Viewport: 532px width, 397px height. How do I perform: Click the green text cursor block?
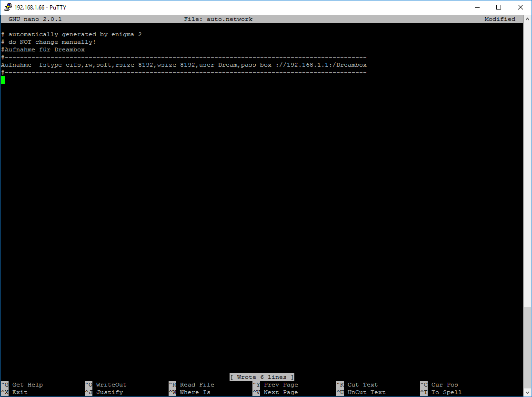pyautogui.click(x=3, y=80)
